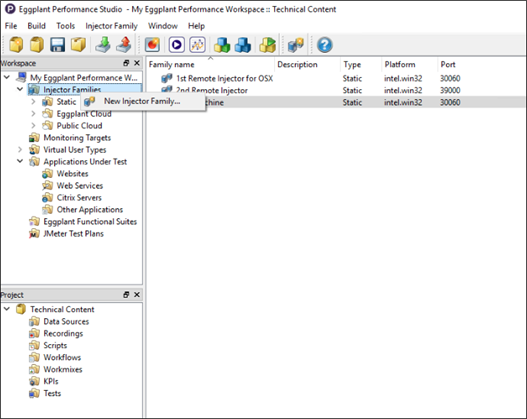
Task: Open the Scripts project folder
Action: (x=55, y=345)
